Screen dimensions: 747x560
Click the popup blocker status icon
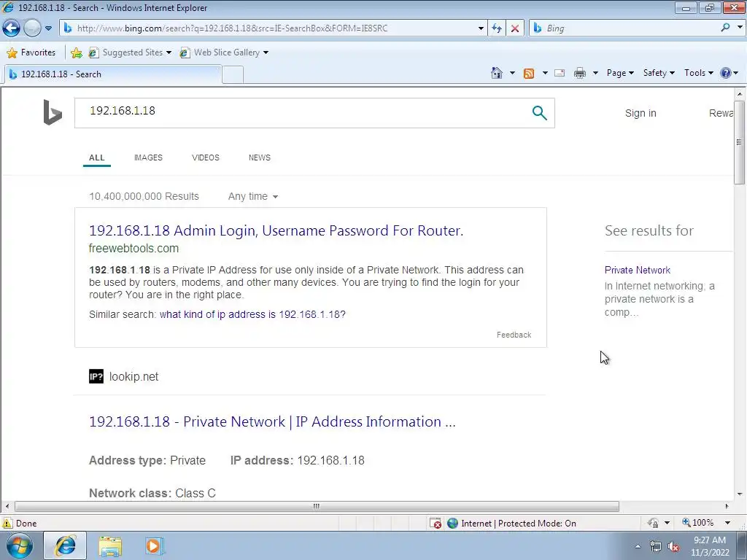[436, 524]
